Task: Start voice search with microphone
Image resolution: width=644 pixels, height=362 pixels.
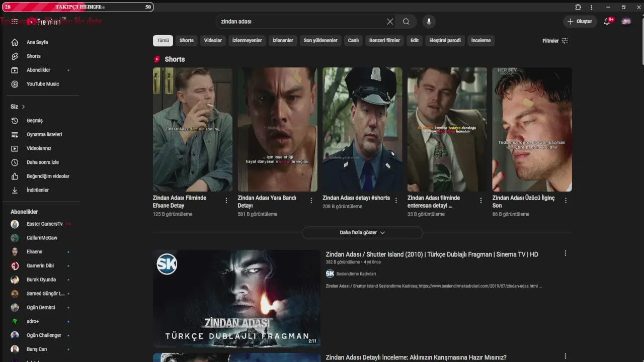Action: (429, 22)
